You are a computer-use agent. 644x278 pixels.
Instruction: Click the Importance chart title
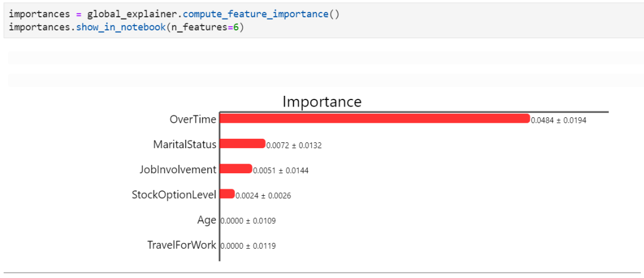pyautogui.click(x=322, y=101)
